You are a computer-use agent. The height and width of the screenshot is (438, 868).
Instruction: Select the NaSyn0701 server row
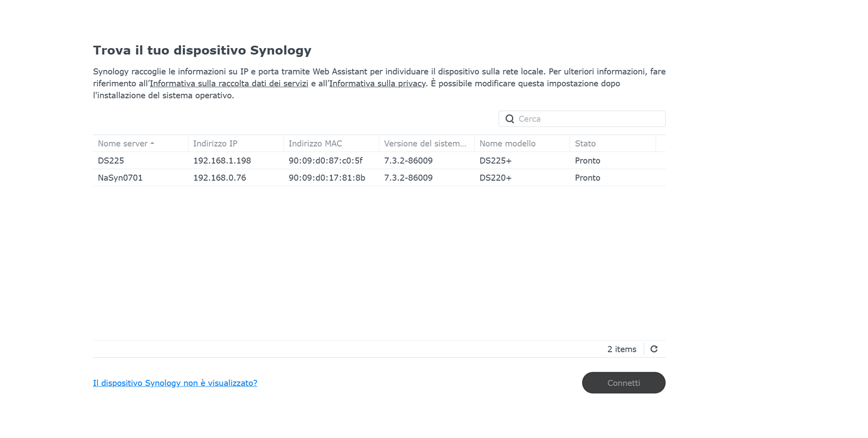pos(379,177)
